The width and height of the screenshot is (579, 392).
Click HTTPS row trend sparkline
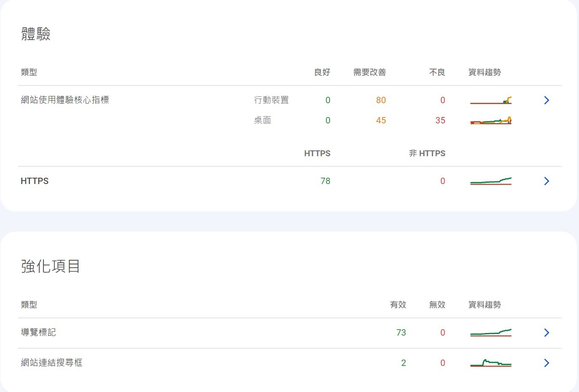[491, 181]
